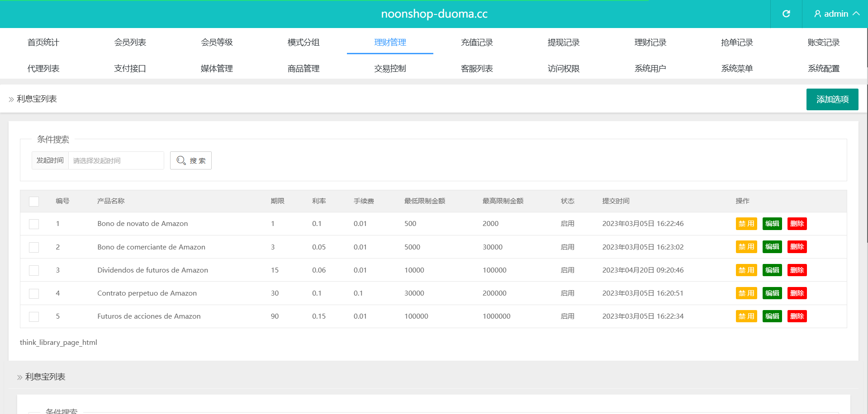Expand the admin dropdown chevron

[856, 14]
